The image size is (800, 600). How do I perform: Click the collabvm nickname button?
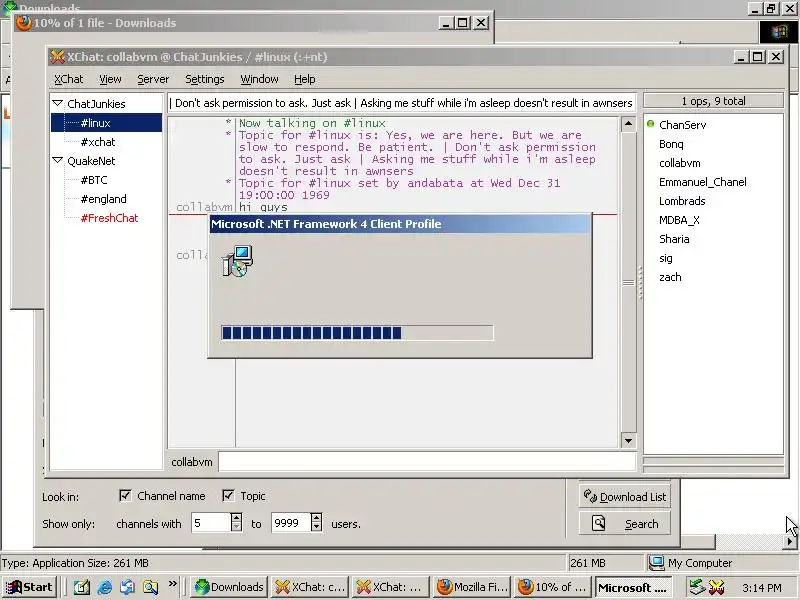point(192,462)
